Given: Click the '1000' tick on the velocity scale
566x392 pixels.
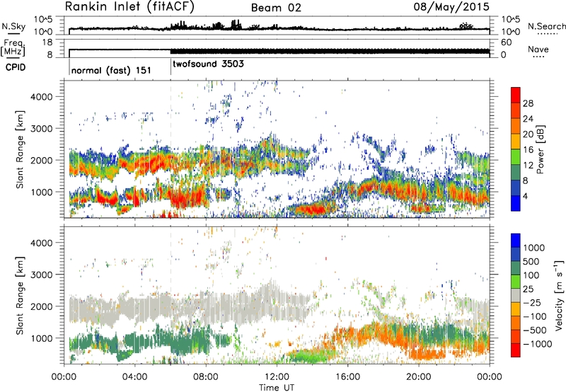Looking at the screenshot, I should (533, 248).
